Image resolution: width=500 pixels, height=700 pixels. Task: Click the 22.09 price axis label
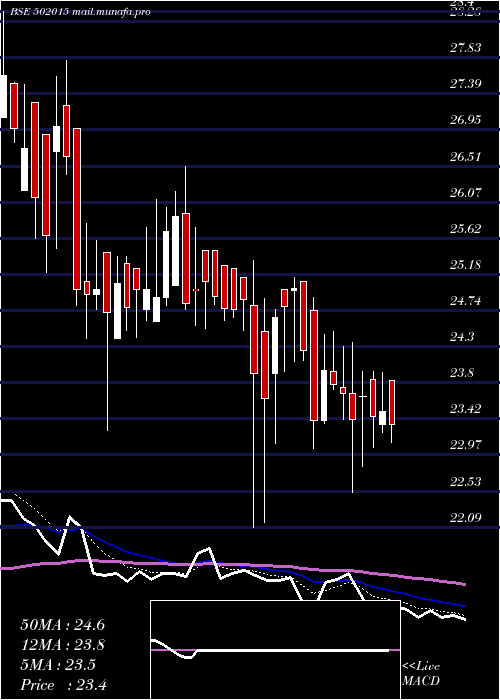(x=465, y=517)
